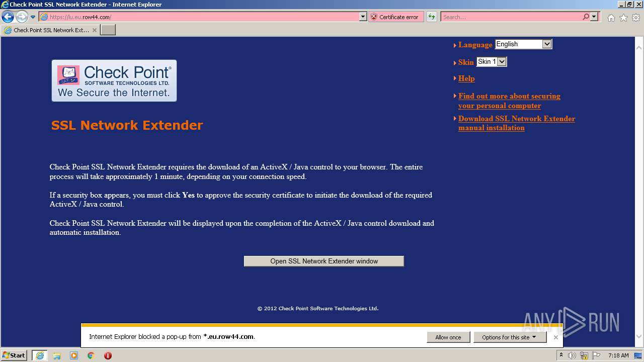This screenshot has height=362, width=644.
Task: Open the Tools gear menu
Action: point(636,18)
